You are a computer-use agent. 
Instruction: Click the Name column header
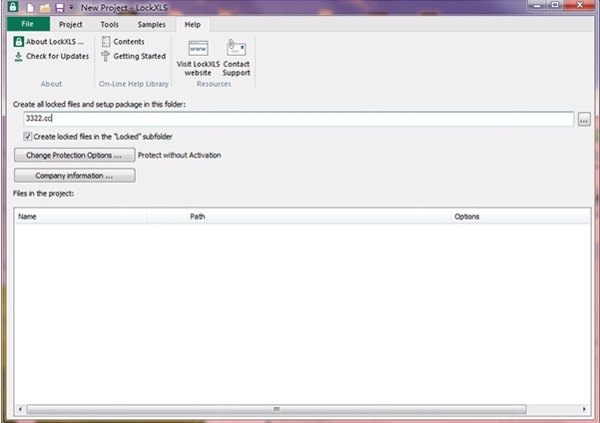click(x=81, y=217)
